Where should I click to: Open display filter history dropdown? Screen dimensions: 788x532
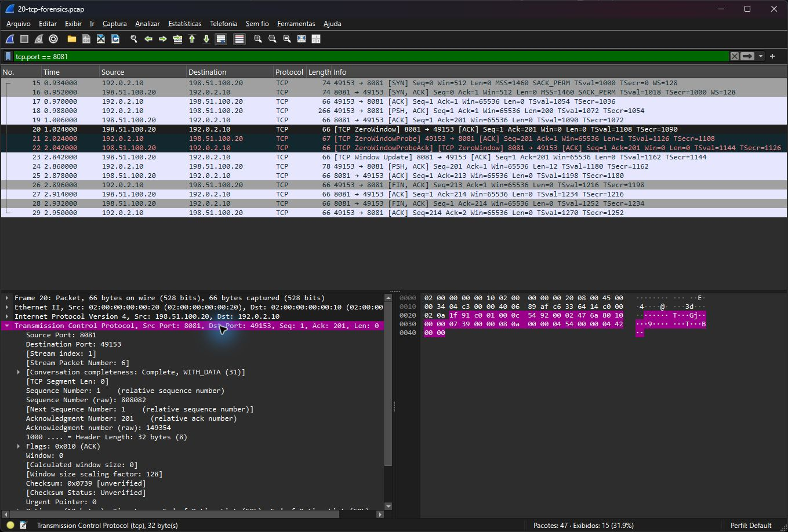(x=760, y=56)
